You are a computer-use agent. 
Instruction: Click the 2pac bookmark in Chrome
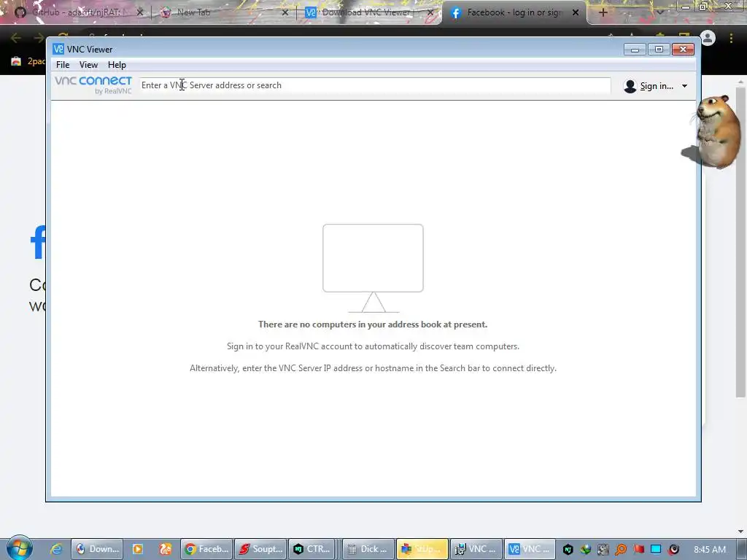tap(28, 61)
